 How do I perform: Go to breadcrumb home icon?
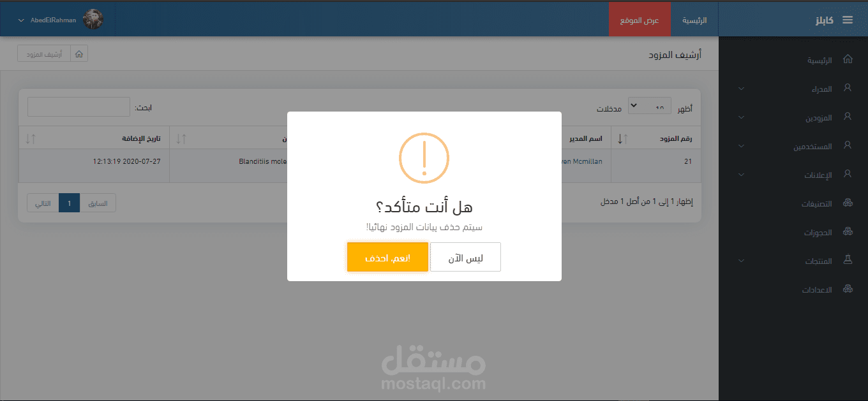[x=79, y=54]
